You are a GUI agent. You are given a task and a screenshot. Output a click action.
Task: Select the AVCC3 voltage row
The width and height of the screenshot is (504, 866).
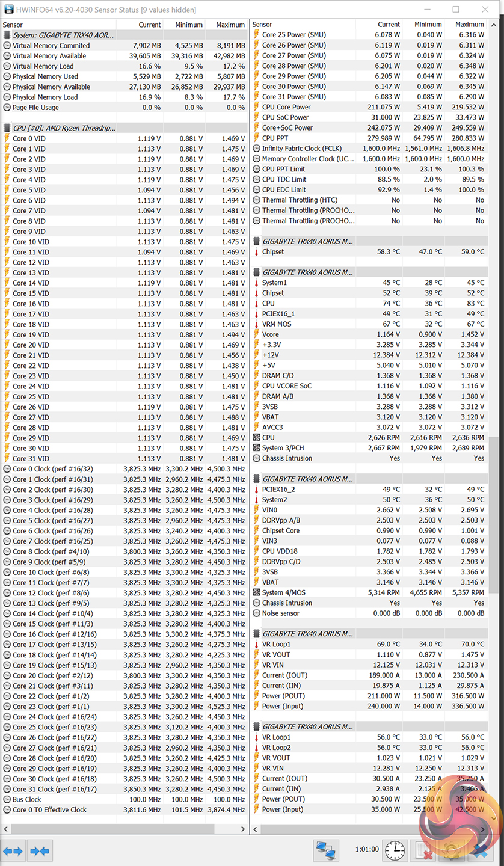(369, 427)
